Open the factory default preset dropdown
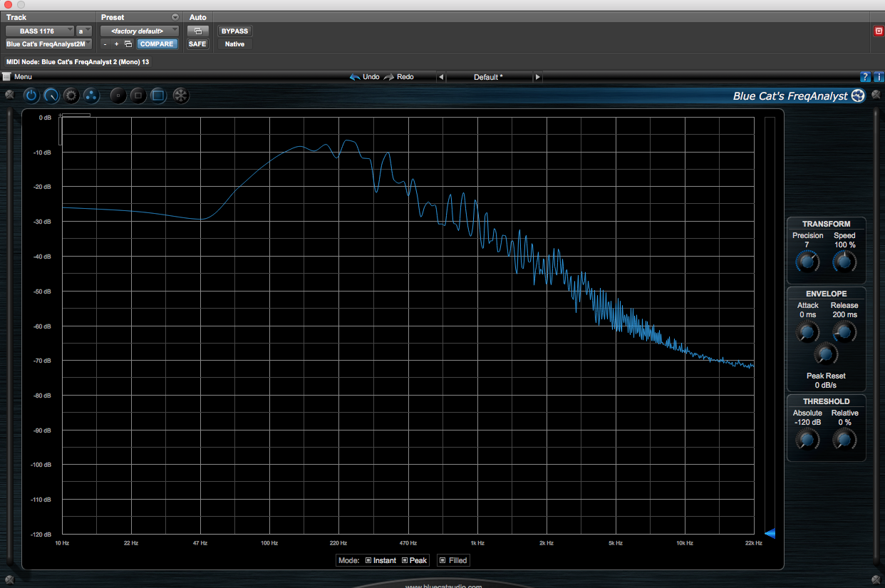This screenshot has height=588, width=885. tap(139, 31)
